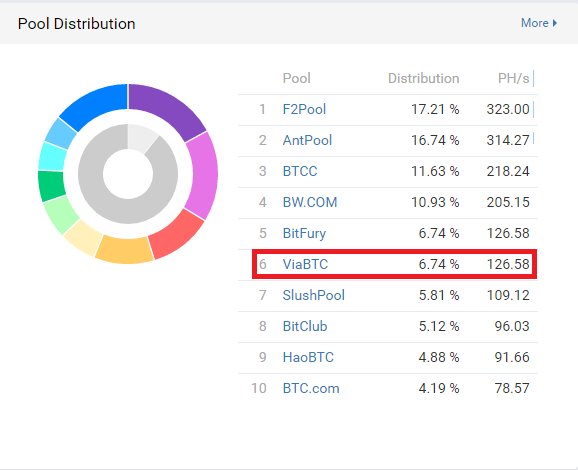Select the cyan donut chart segment

53,157
